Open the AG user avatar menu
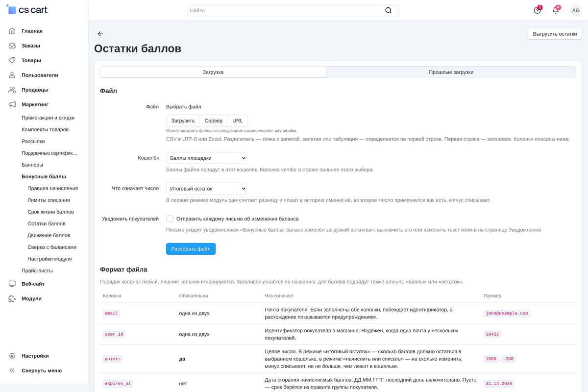 coord(575,10)
